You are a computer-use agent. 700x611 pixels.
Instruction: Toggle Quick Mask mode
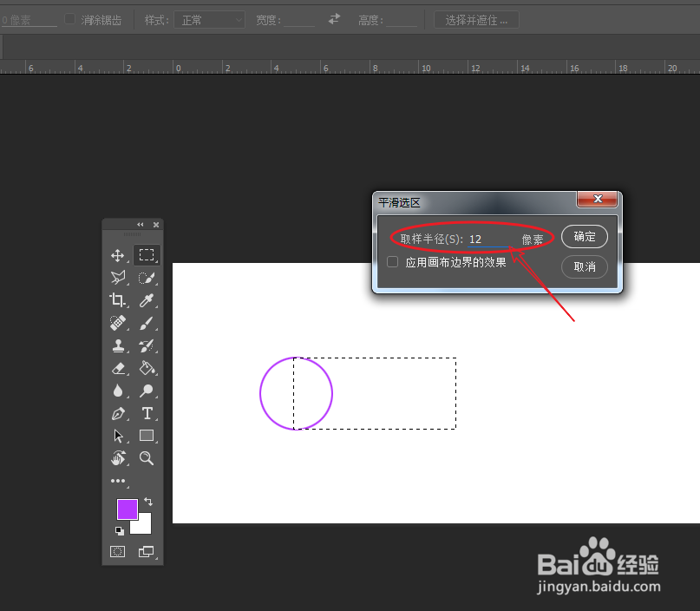[118, 552]
